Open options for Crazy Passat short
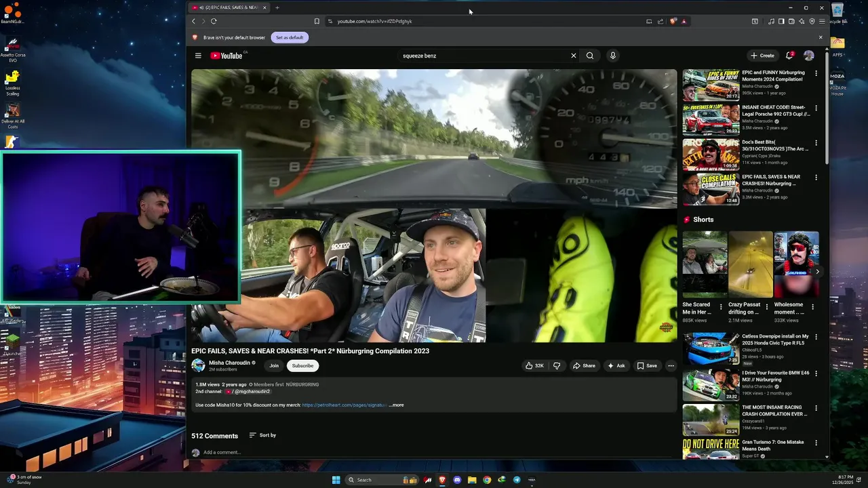The image size is (868, 488). coord(767,307)
